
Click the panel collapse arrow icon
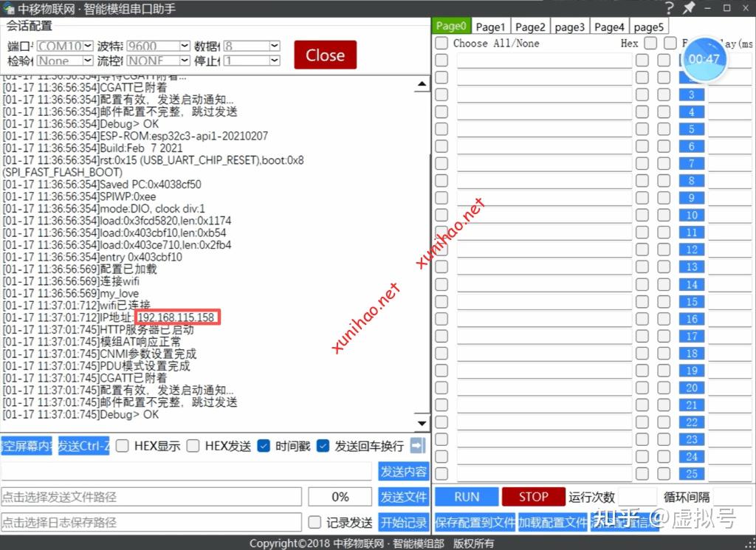coord(418,445)
